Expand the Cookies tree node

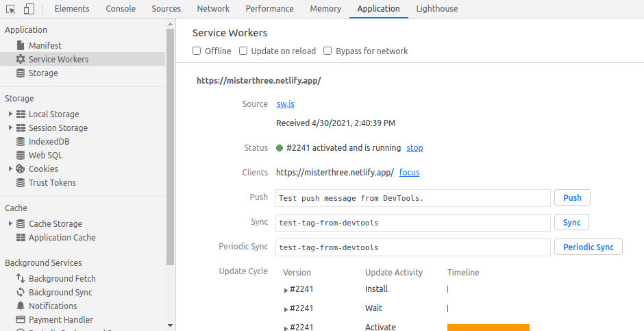coord(11,169)
